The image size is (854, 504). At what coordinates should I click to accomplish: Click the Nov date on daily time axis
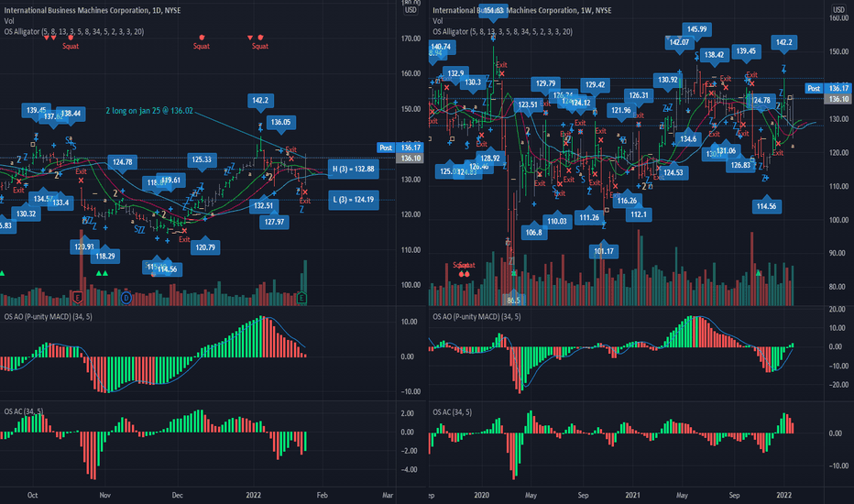(x=105, y=495)
